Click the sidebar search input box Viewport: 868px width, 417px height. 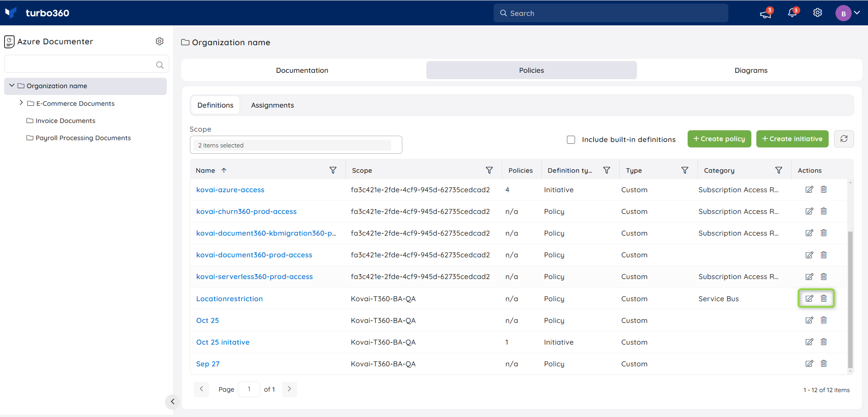[x=86, y=64]
